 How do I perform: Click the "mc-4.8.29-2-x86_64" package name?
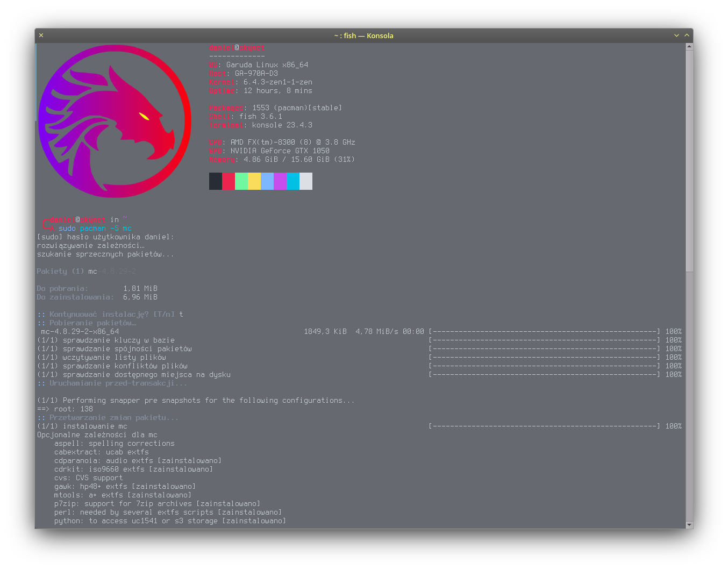(x=80, y=332)
